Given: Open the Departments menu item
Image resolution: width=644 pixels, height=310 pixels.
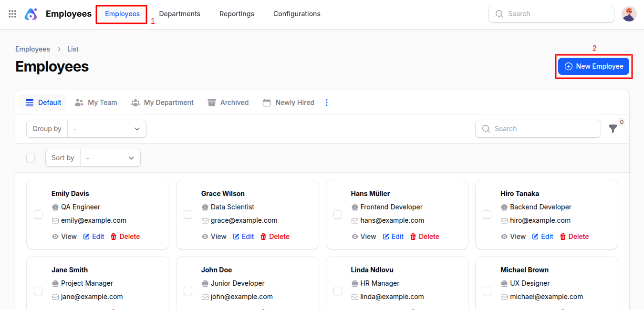Looking at the screenshot, I should (x=179, y=14).
